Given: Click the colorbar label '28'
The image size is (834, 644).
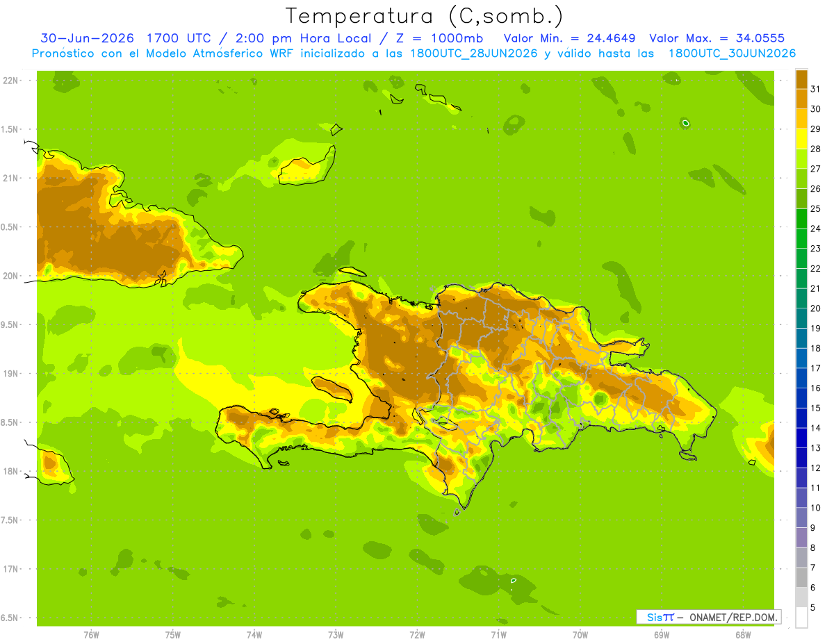Looking at the screenshot, I should pyautogui.click(x=816, y=149).
